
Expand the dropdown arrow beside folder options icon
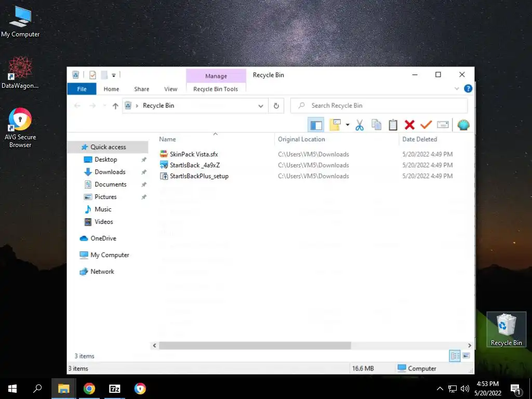tap(348, 125)
